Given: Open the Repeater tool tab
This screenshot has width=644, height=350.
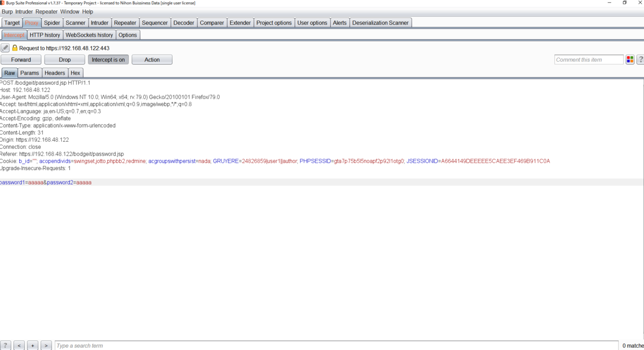Looking at the screenshot, I should pyautogui.click(x=125, y=23).
